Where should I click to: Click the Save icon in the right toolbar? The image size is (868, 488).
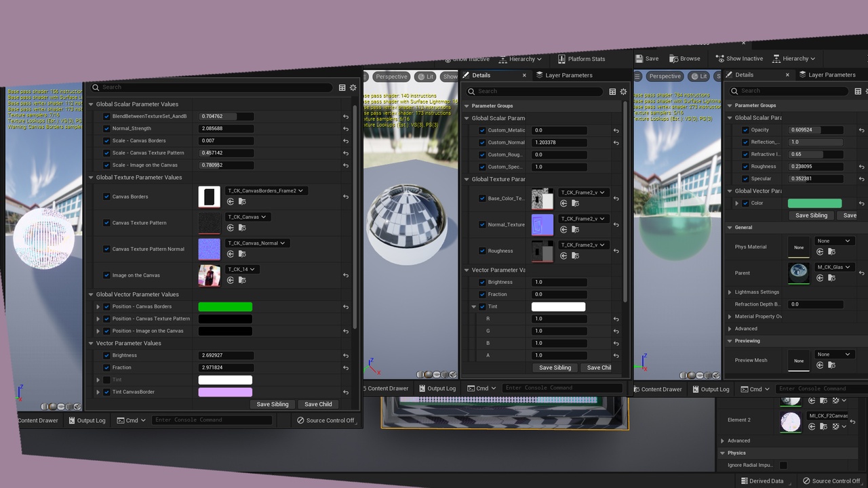coord(647,58)
